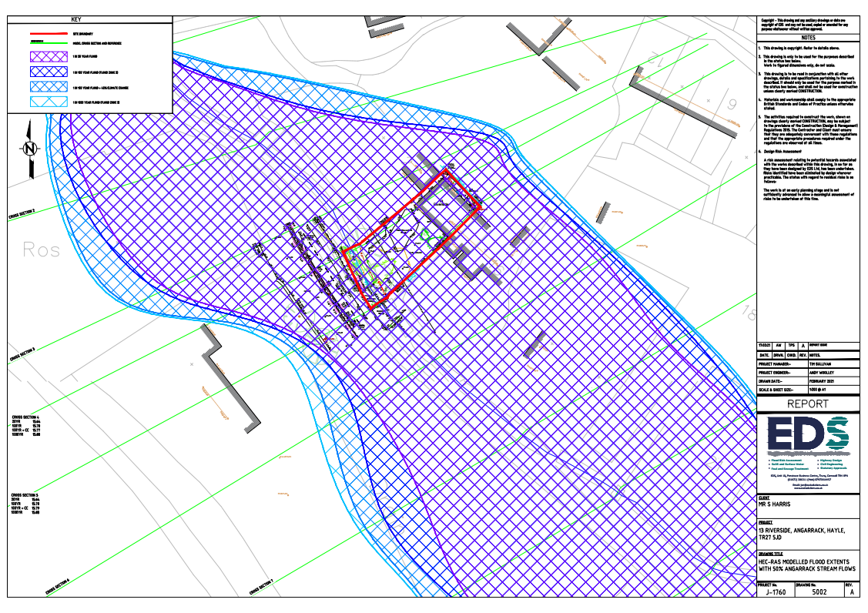Click the REPORT title label
Image resolution: width=868 pixels, height=613 pixels.
pyautogui.click(x=807, y=404)
